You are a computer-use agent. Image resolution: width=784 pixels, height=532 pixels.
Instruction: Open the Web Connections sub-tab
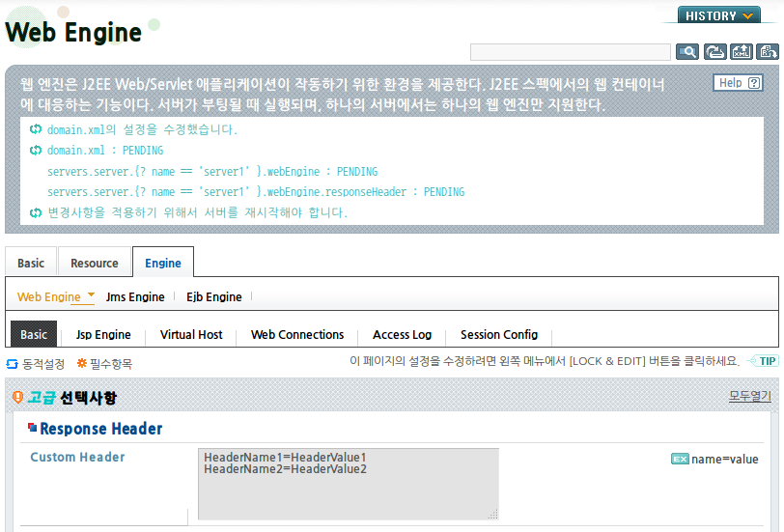[x=297, y=334]
